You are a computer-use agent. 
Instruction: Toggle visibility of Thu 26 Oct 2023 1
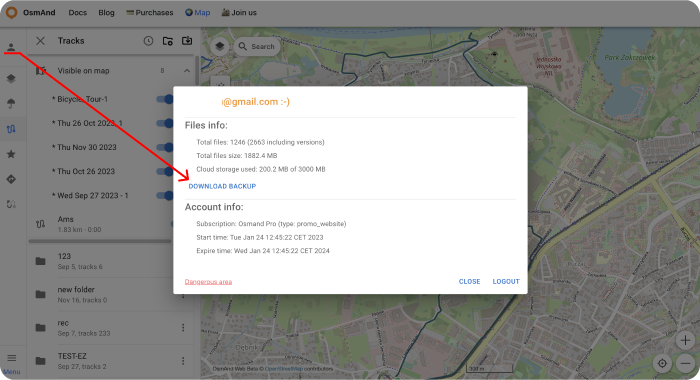(165, 123)
